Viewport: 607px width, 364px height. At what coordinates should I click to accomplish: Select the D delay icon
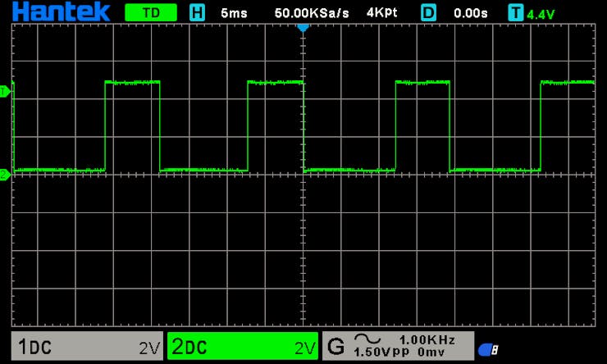(428, 13)
